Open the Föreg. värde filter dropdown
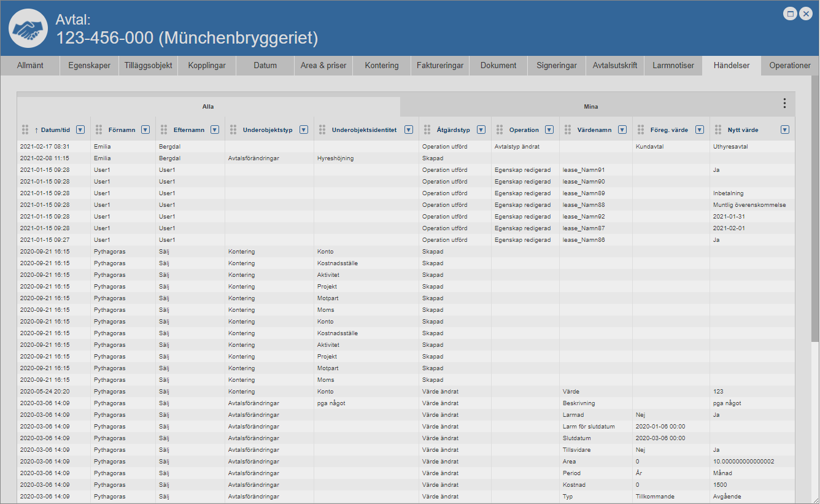The height and width of the screenshot is (504, 820). tap(700, 130)
